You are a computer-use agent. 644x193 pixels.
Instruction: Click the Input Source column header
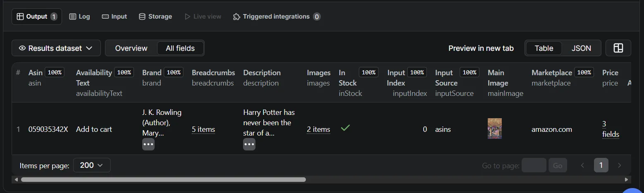(x=457, y=83)
